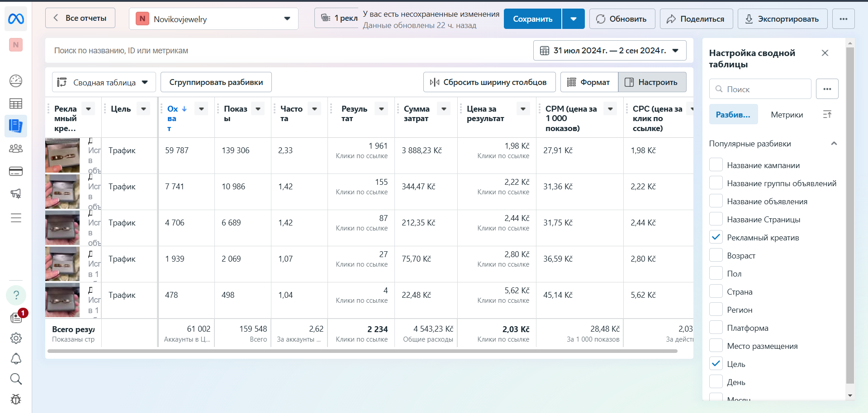Open Ads reporting icon in sidebar
The image size is (868, 413).
(16, 126)
